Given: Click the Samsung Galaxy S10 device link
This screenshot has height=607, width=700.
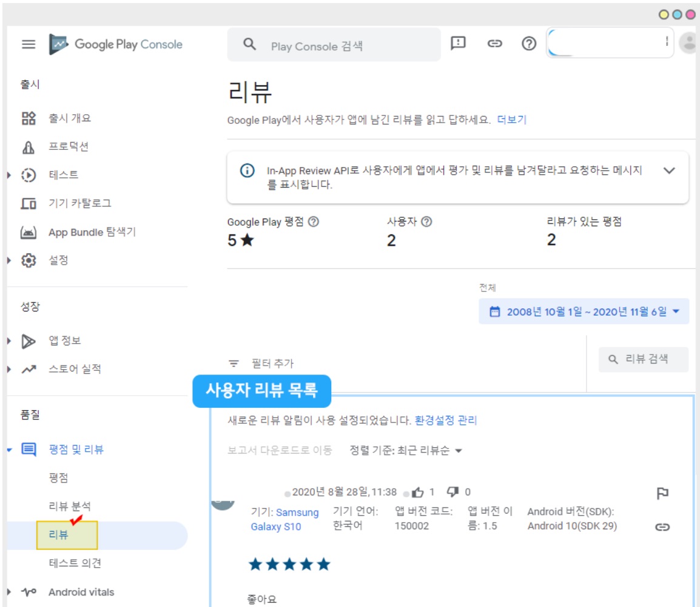Looking at the screenshot, I should (x=285, y=520).
